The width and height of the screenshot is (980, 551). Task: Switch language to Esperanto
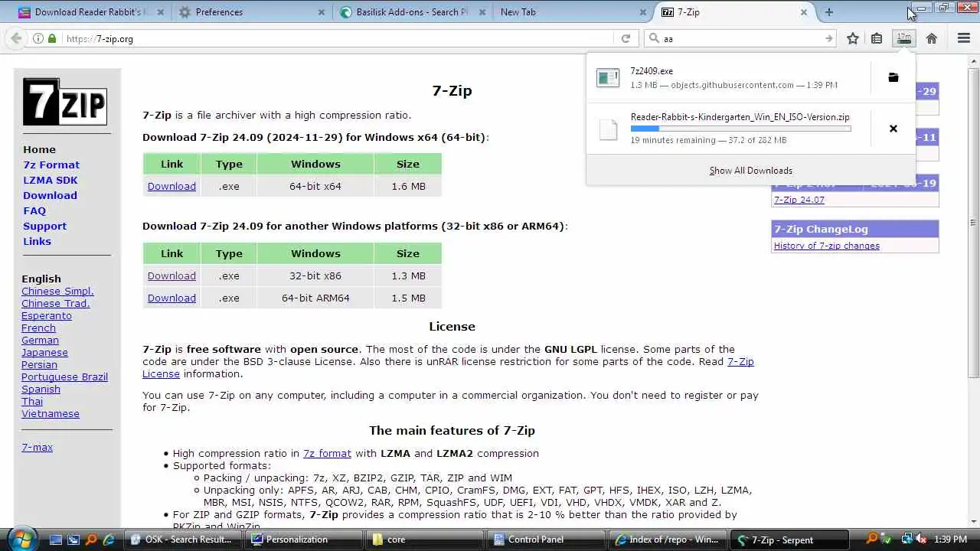tap(47, 315)
